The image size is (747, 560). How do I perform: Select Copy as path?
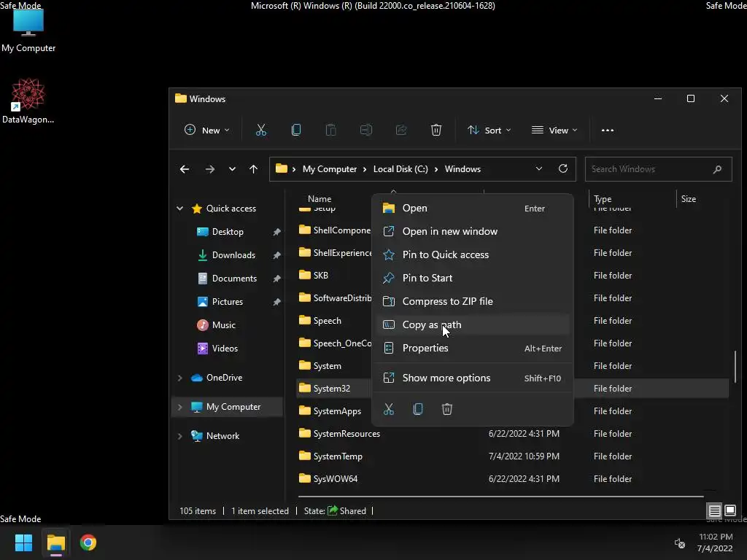click(473, 324)
